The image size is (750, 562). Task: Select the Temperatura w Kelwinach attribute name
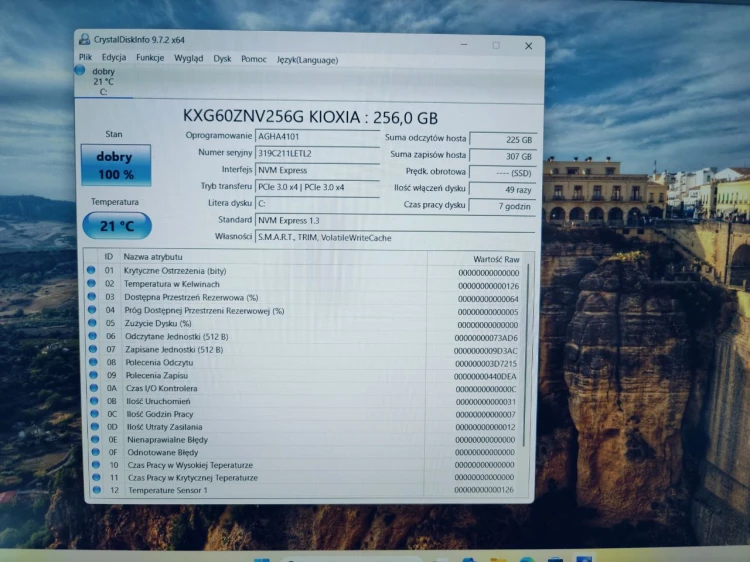[x=172, y=284]
